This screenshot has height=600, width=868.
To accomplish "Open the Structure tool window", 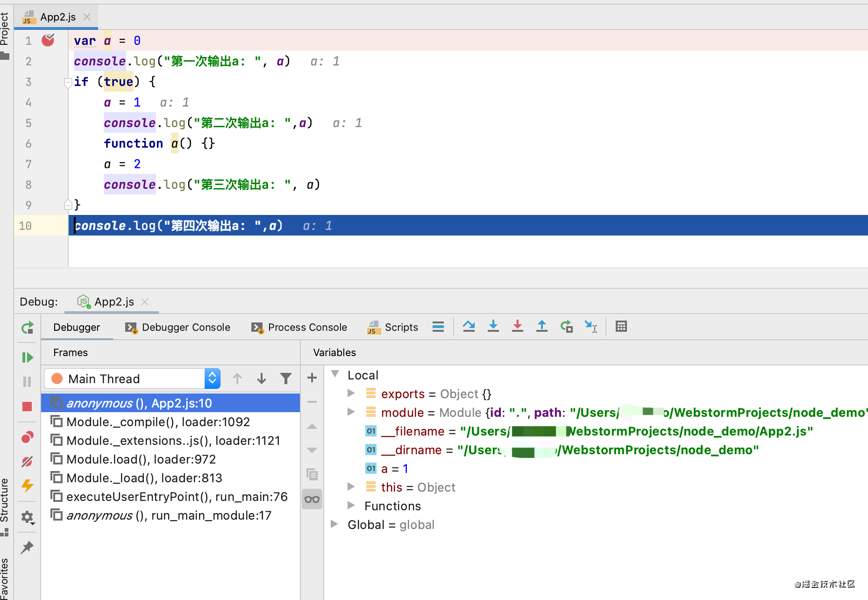I will [x=5, y=507].
